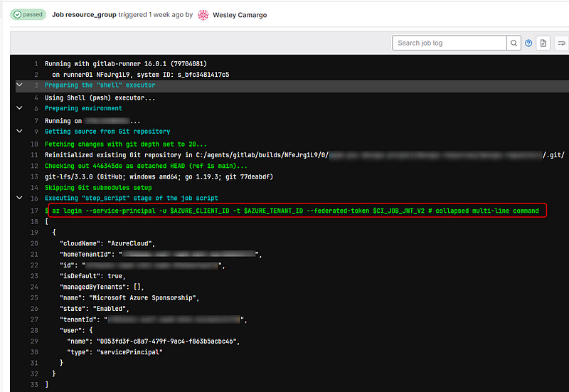
Task: Collapse the Preparing environment section
Action: 20,108
